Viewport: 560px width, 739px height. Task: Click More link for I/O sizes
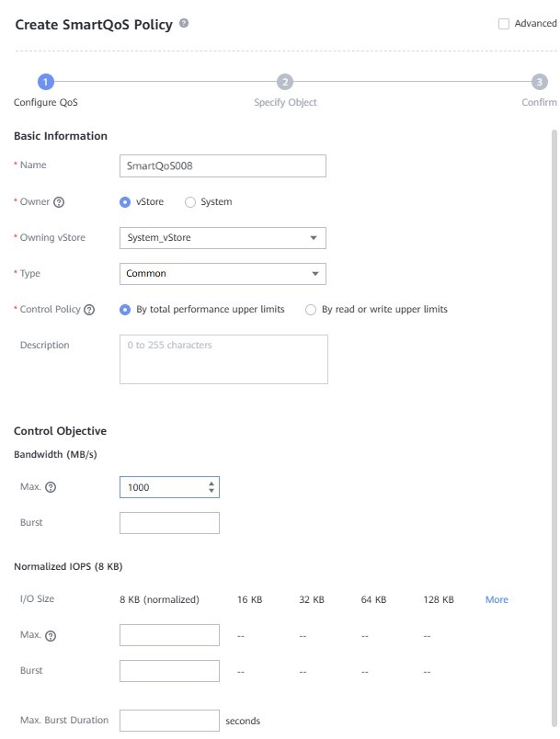pyautogui.click(x=497, y=599)
